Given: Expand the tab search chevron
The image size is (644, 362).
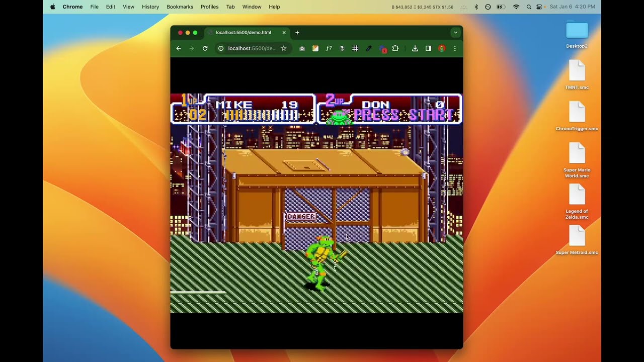Looking at the screenshot, I should tap(455, 33).
